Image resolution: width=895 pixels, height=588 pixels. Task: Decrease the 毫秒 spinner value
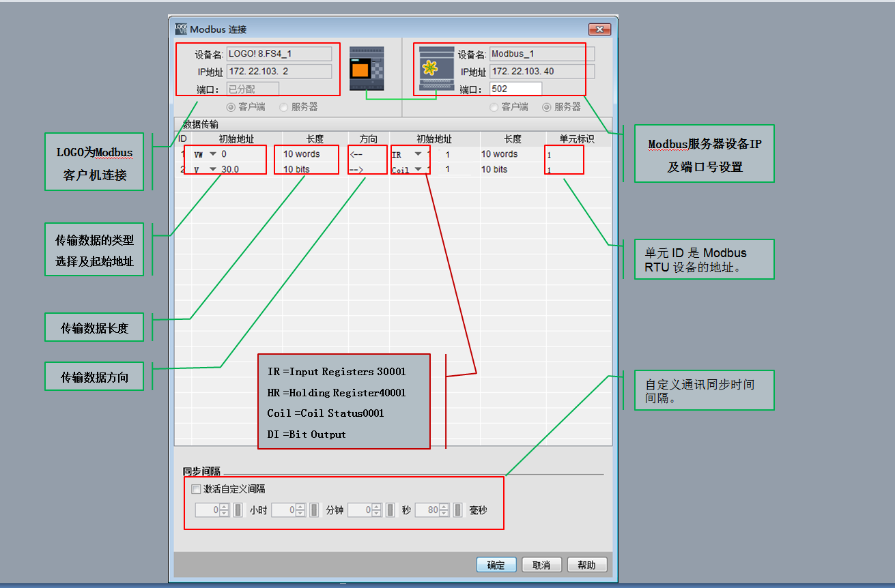point(444,514)
